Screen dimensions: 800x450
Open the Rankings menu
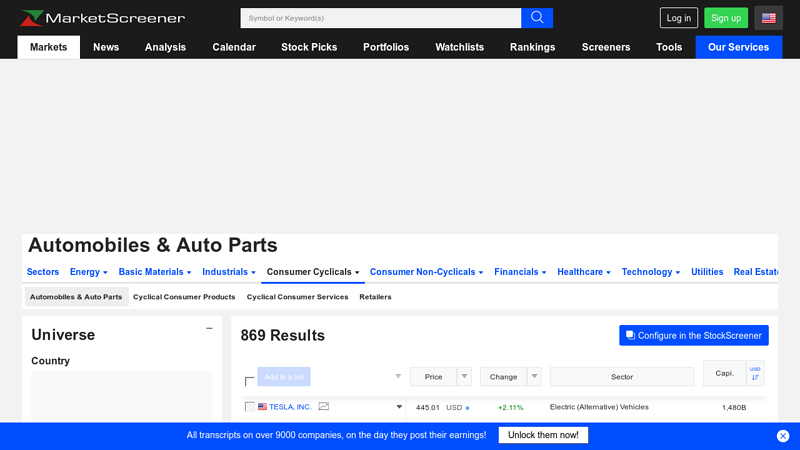click(x=533, y=47)
